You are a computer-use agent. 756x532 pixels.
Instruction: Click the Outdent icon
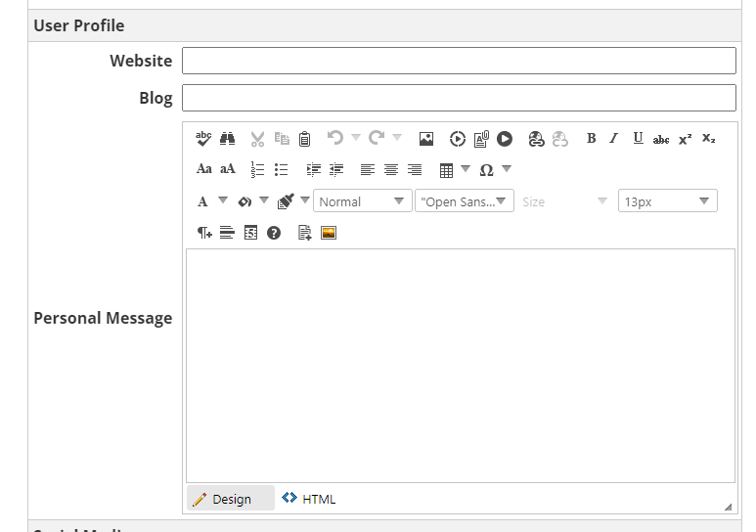pos(336,169)
